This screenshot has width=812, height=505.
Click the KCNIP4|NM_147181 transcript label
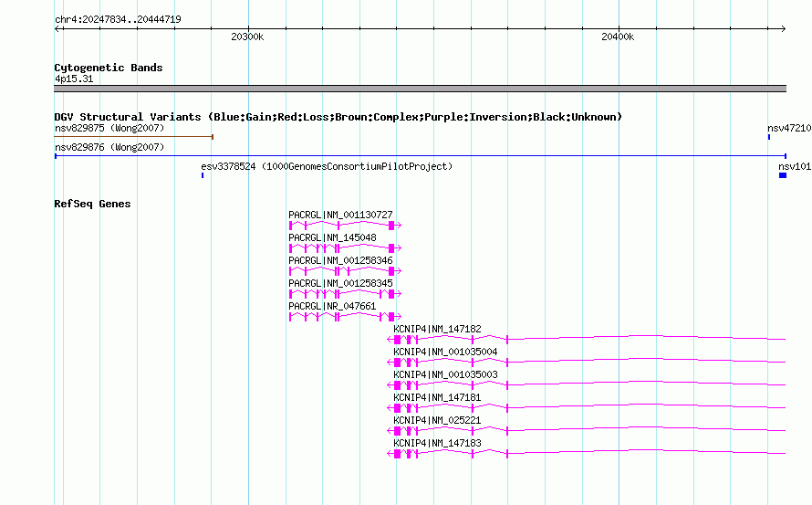pyautogui.click(x=437, y=397)
